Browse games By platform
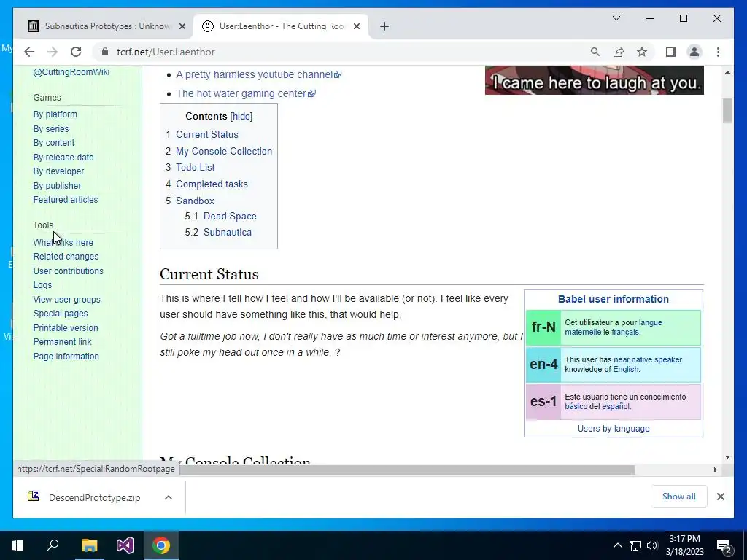Screen dimensions: 747x560 click(x=55, y=114)
